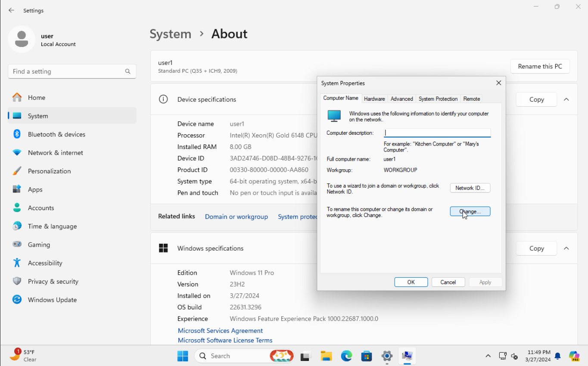Click the Gaming controller icon
The image size is (588, 366).
coord(17,244)
